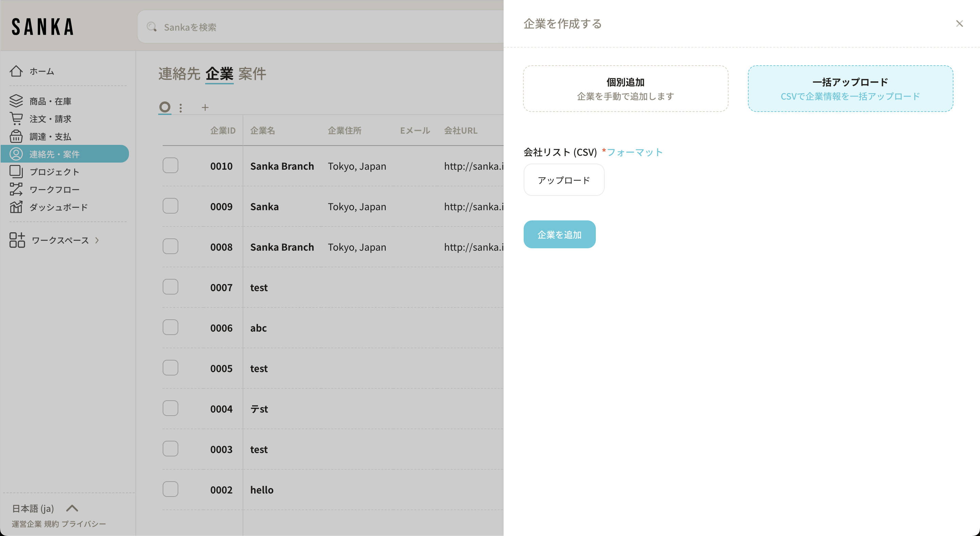Click the アップロード file upload button
The width and height of the screenshot is (980, 536).
pos(563,180)
